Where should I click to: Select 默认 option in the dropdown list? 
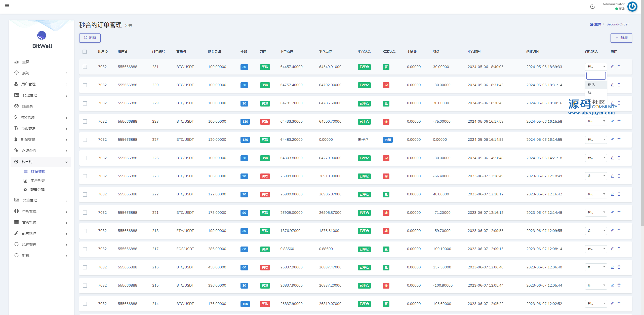pyautogui.click(x=596, y=85)
